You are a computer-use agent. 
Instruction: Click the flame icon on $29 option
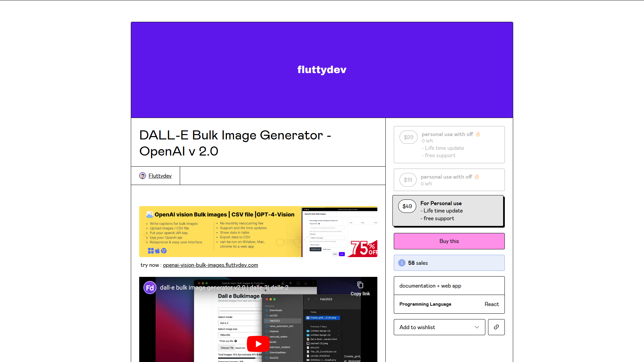478,134
